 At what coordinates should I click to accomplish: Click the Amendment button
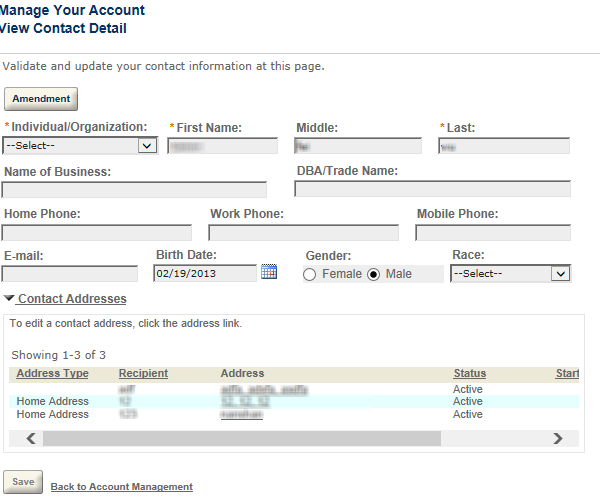[41, 99]
